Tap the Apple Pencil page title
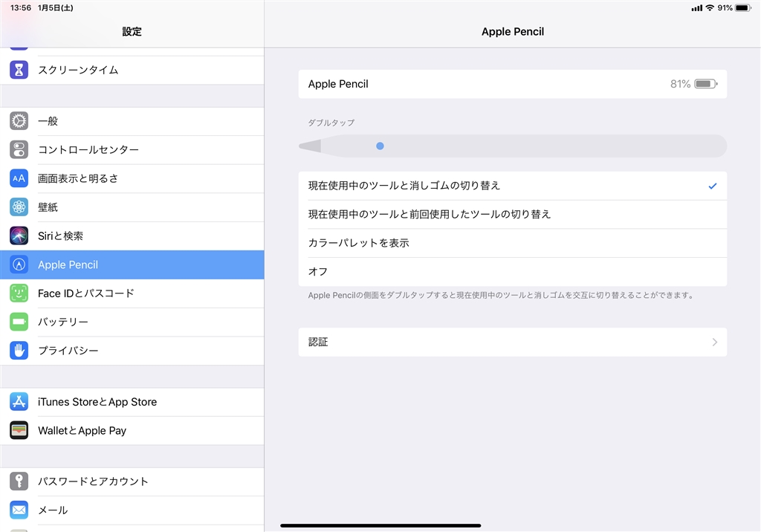Image resolution: width=761 pixels, height=532 pixels. (x=513, y=31)
